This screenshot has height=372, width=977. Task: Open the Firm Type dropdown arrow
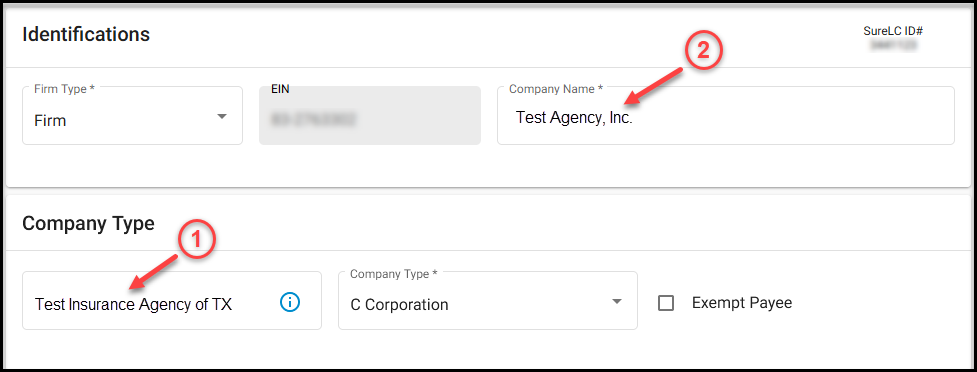222,117
